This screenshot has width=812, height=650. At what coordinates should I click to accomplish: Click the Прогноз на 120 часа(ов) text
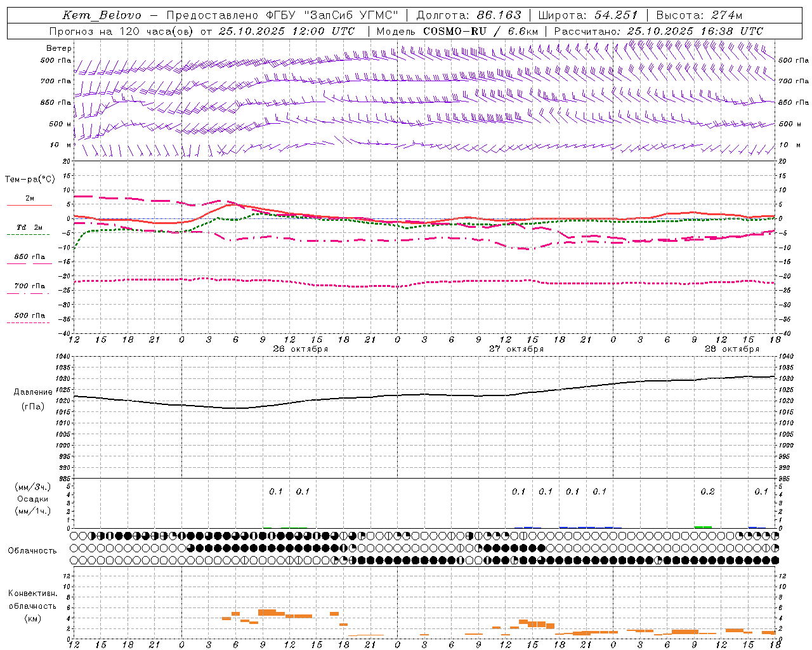[x=122, y=31]
